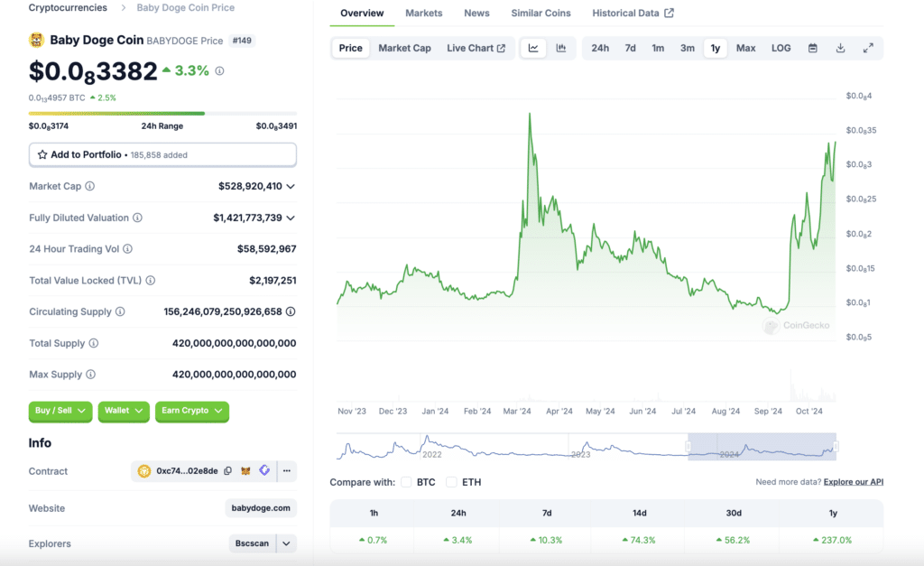Add token to MetaMask fox icon
Image resolution: width=924 pixels, height=566 pixels.
click(x=245, y=470)
